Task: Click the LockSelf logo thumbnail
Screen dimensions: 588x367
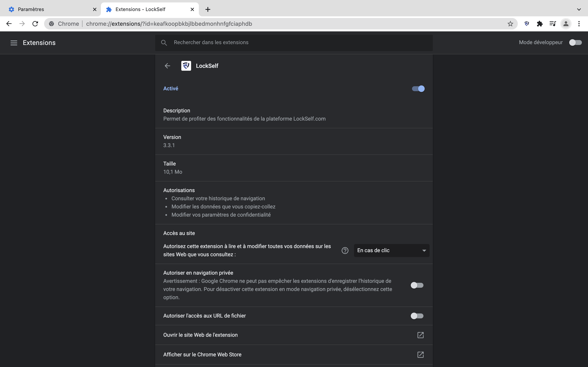Action: pyautogui.click(x=186, y=66)
